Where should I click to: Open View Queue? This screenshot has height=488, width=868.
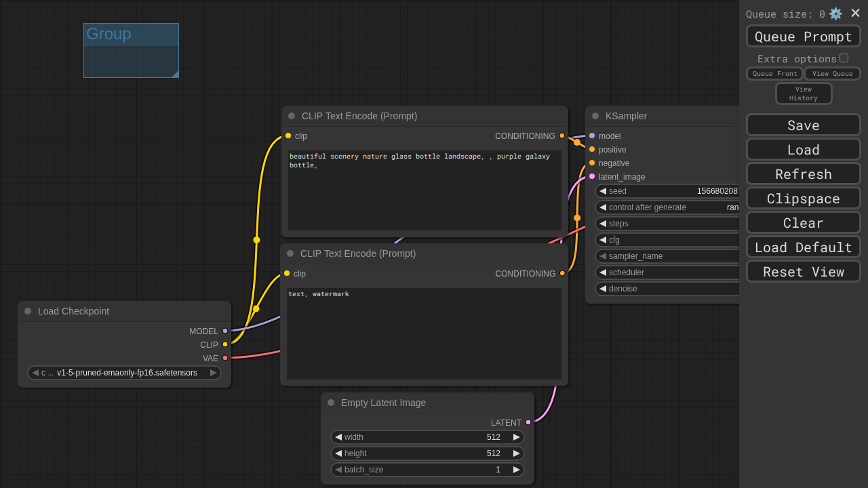(832, 74)
